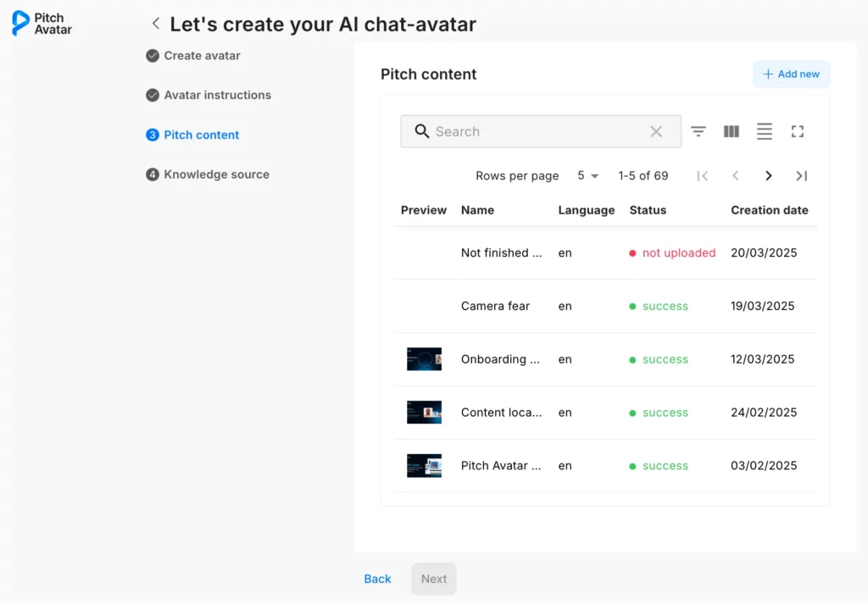This screenshot has height=604, width=868.
Task: Click the back arrow beside the page title
Action: click(155, 24)
